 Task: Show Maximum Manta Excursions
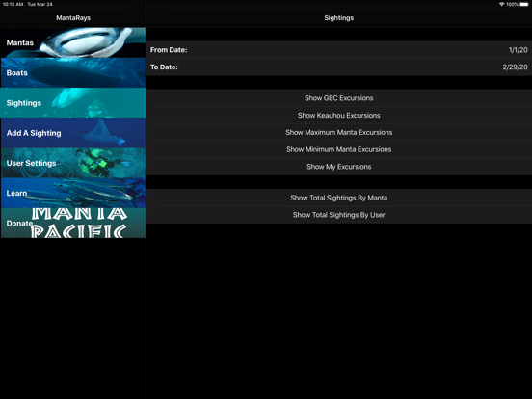pyautogui.click(x=339, y=132)
